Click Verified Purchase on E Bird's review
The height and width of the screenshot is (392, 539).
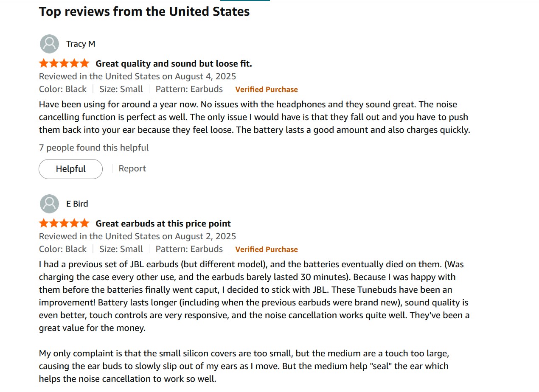267,249
